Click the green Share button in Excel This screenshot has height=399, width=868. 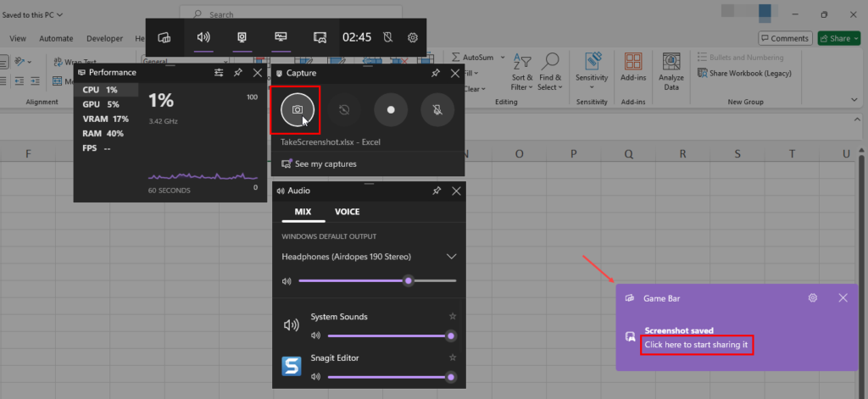coord(838,38)
